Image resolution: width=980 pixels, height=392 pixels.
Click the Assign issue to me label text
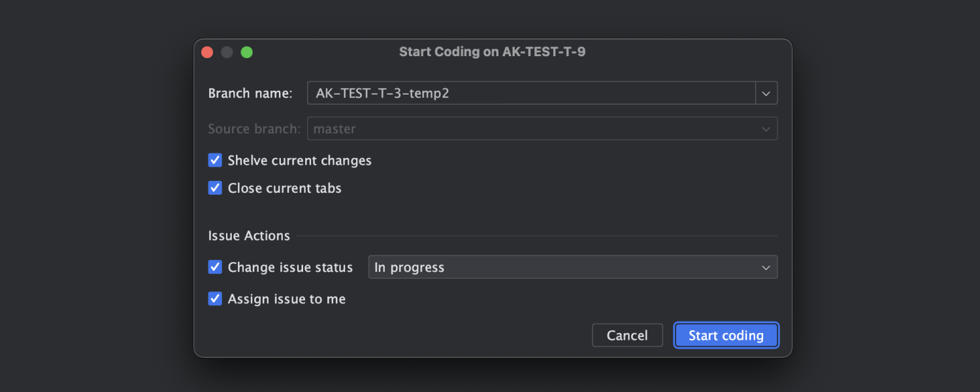[x=287, y=299]
